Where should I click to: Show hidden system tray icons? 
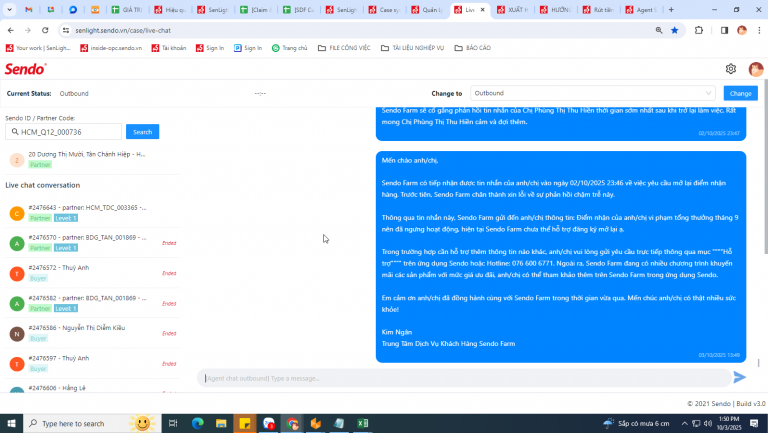click(684, 423)
